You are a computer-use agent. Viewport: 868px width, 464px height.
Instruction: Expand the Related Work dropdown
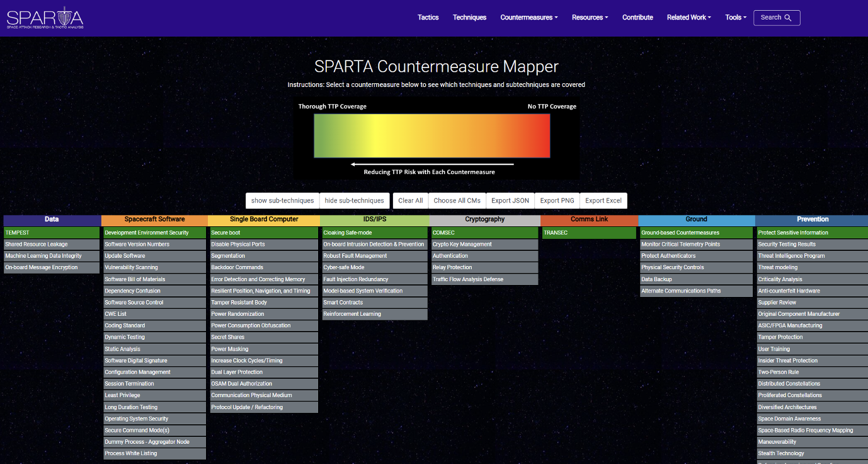click(x=688, y=18)
